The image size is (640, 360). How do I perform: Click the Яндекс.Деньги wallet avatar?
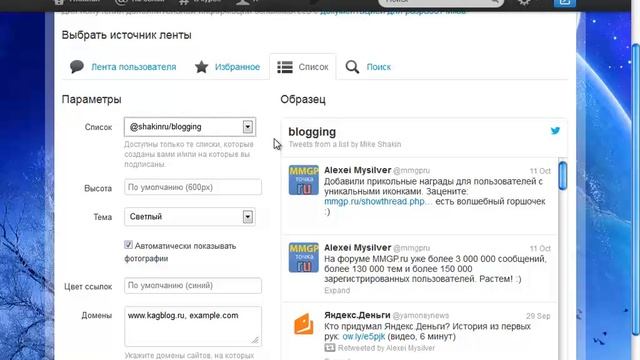(303, 324)
